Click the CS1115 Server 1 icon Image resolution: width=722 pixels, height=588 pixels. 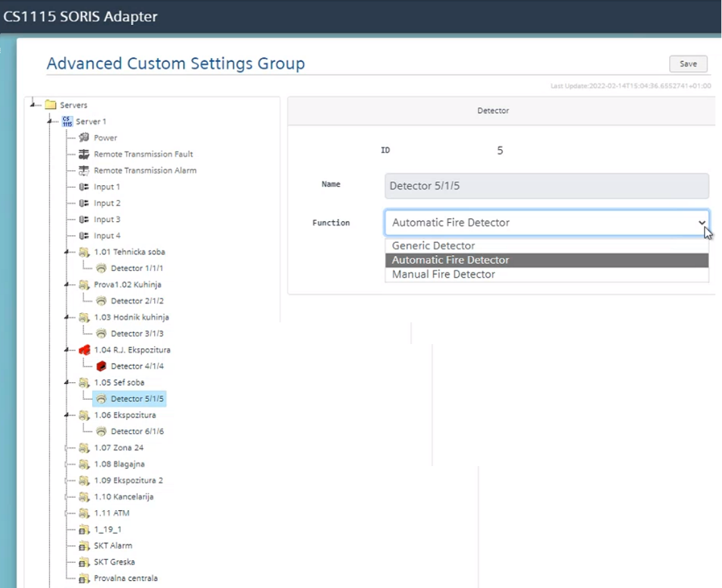click(x=67, y=121)
